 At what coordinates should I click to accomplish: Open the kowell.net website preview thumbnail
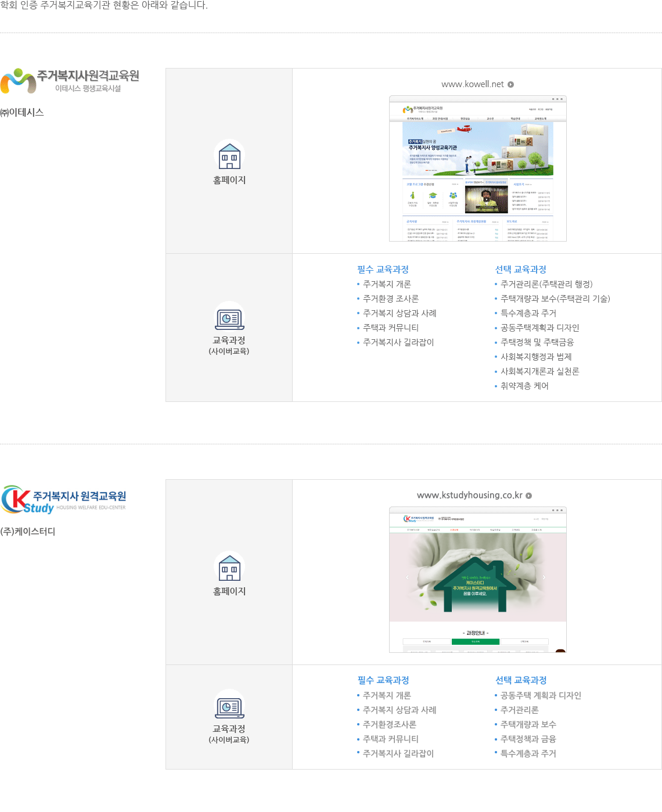(478, 168)
